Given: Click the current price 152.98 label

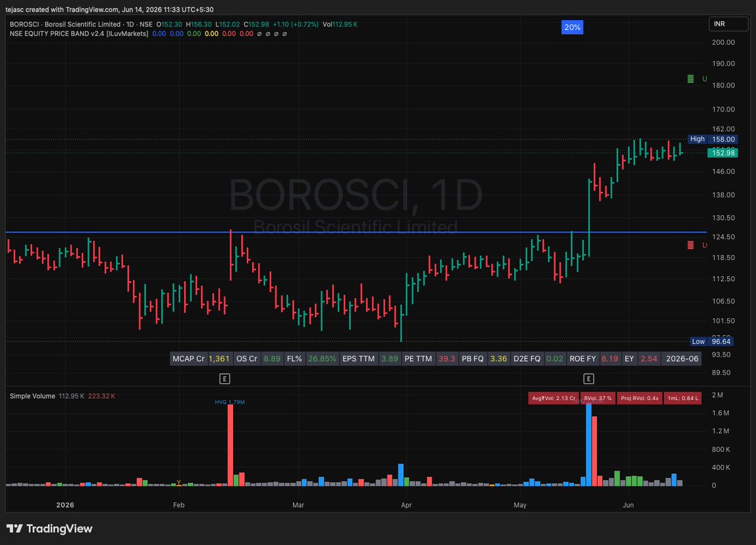Looking at the screenshot, I should (x=722, y=152).
